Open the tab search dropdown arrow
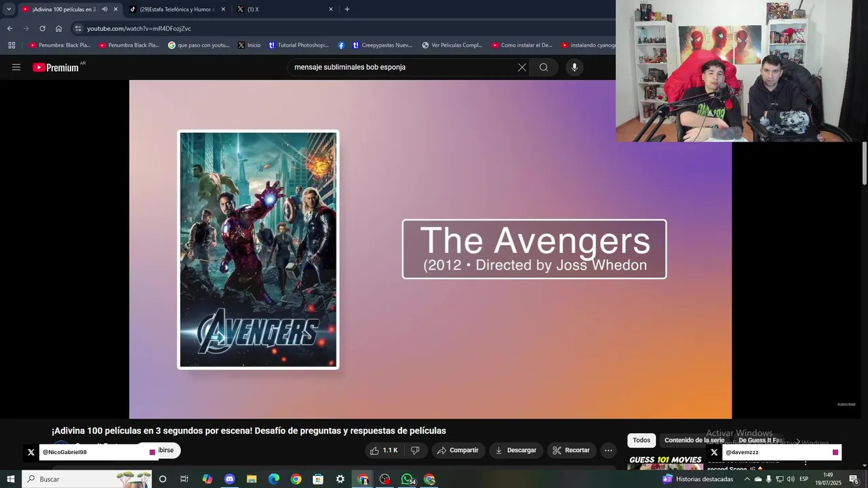This screenshot has width=868, height=488. coord(9,9)
